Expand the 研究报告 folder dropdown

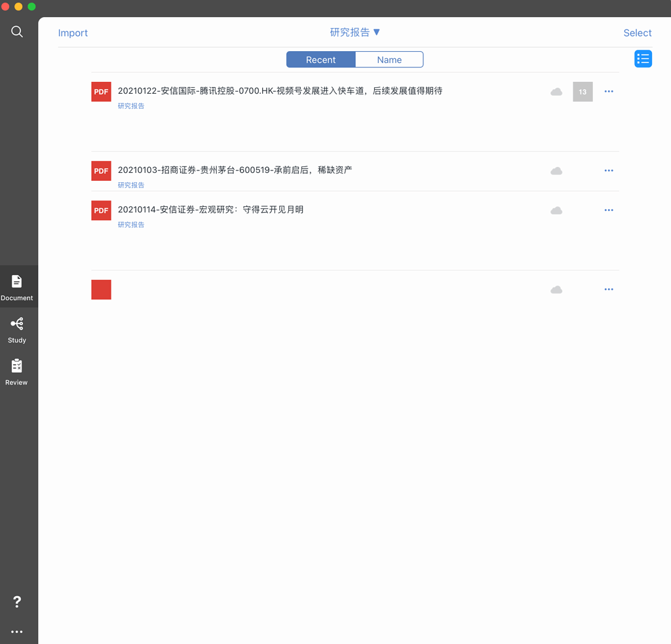click(x=355, y=32)
